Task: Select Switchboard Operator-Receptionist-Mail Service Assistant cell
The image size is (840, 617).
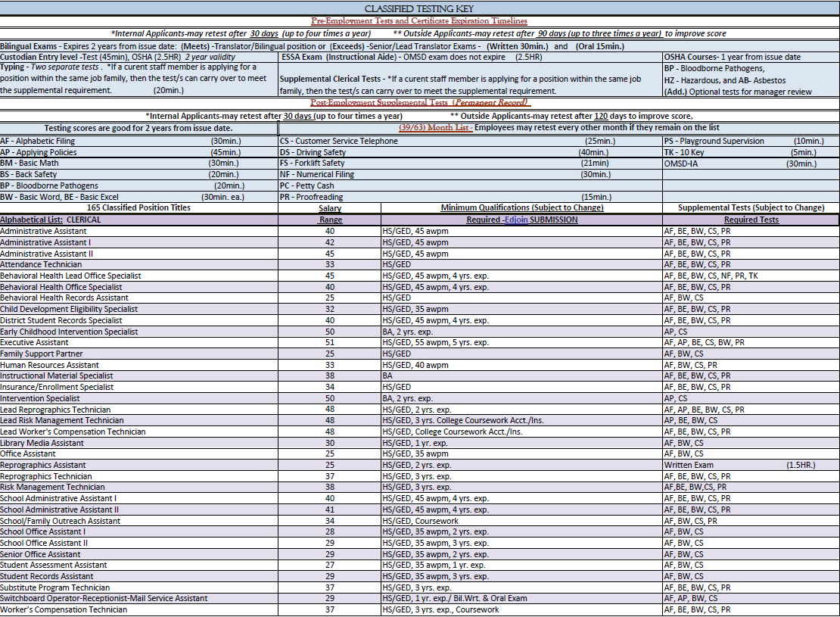Action: tap(104, 598)
